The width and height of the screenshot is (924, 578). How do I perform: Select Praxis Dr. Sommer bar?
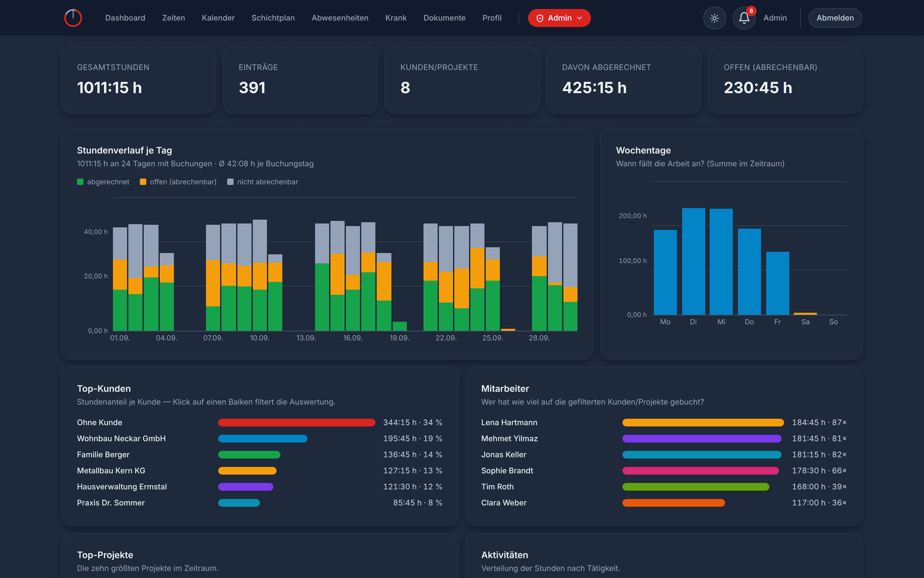tap(239, 503)
